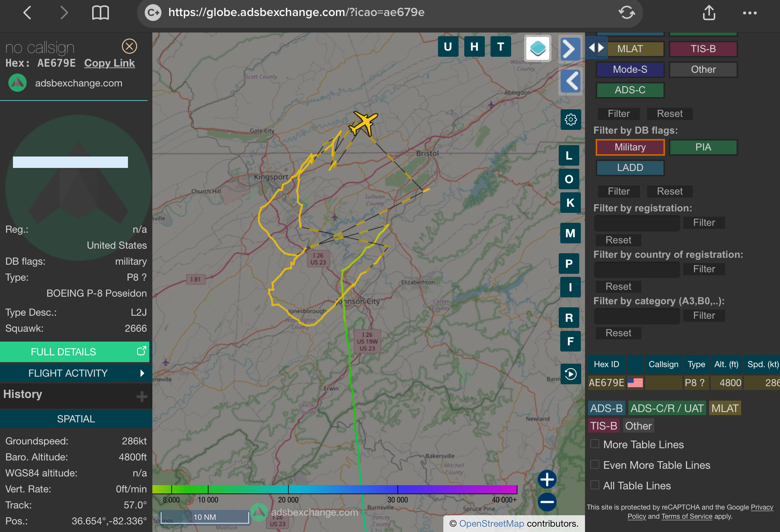Open map settings gear
Image resolution: width=780 pixels, height=532 pixels.
point(571,120)
